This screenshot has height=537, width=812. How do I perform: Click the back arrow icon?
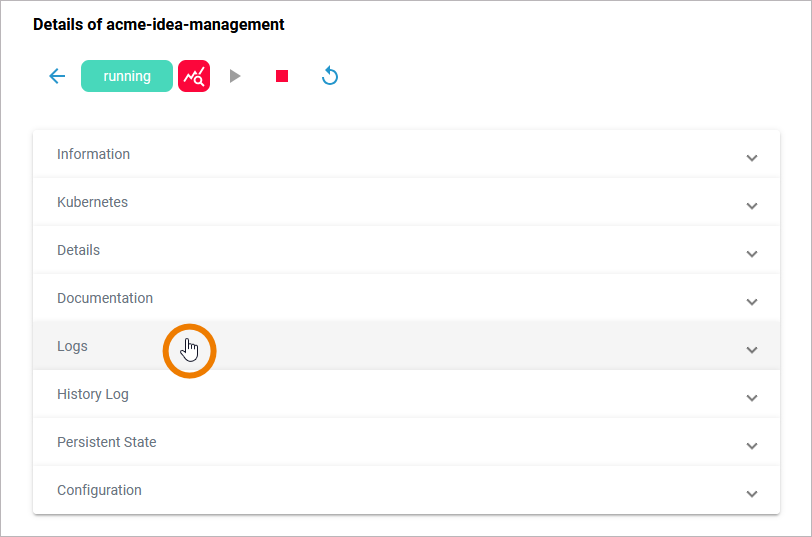point(57,76)
